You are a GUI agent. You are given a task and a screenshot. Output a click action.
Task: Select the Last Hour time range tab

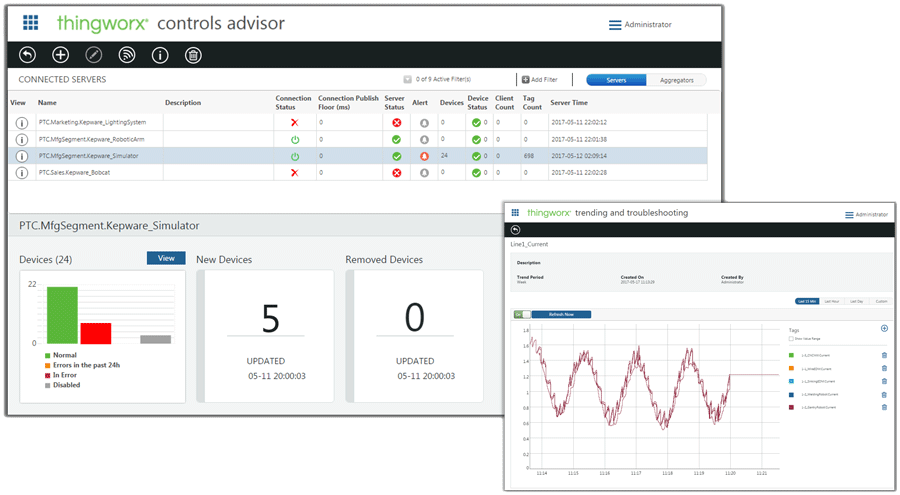pos(832,301)
